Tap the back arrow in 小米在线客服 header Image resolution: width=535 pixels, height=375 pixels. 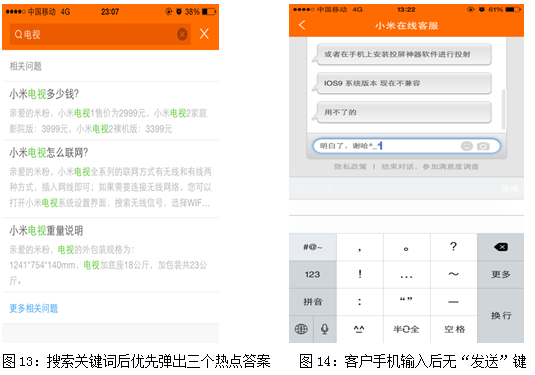click(302, 25)
